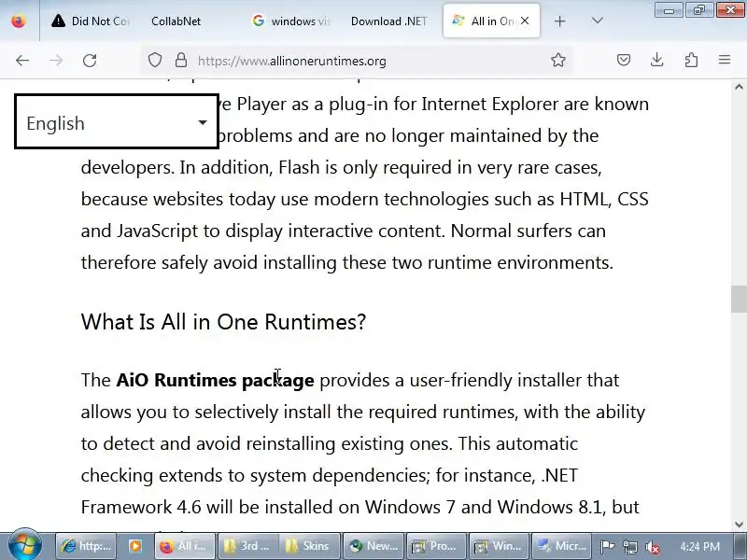Reload the current page
This screenshot has height=560, width=747.
point(90,61)
